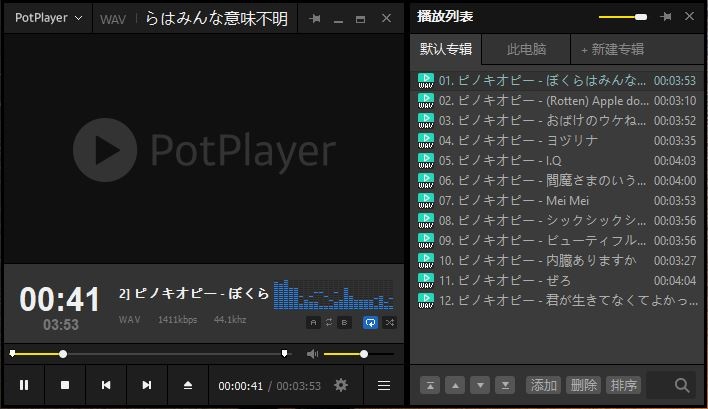The image size is (708, 409).
Task: Select track 08 シックシックシ
Action: (x=557, y=220)
